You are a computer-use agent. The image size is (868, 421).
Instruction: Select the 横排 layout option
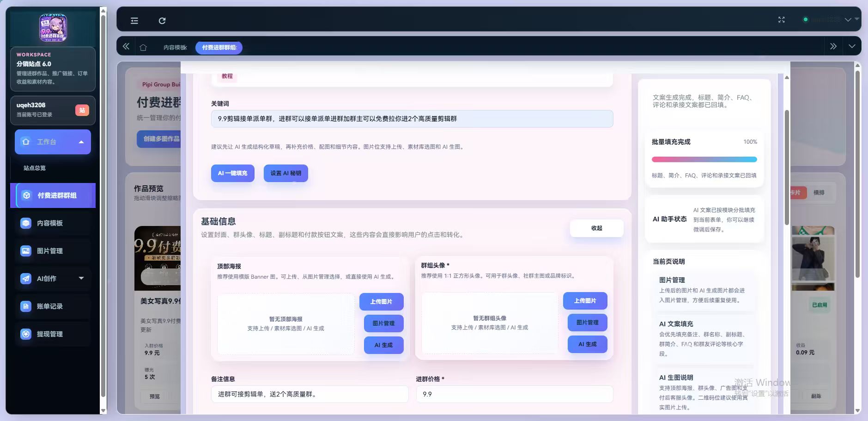click(819, 193)
